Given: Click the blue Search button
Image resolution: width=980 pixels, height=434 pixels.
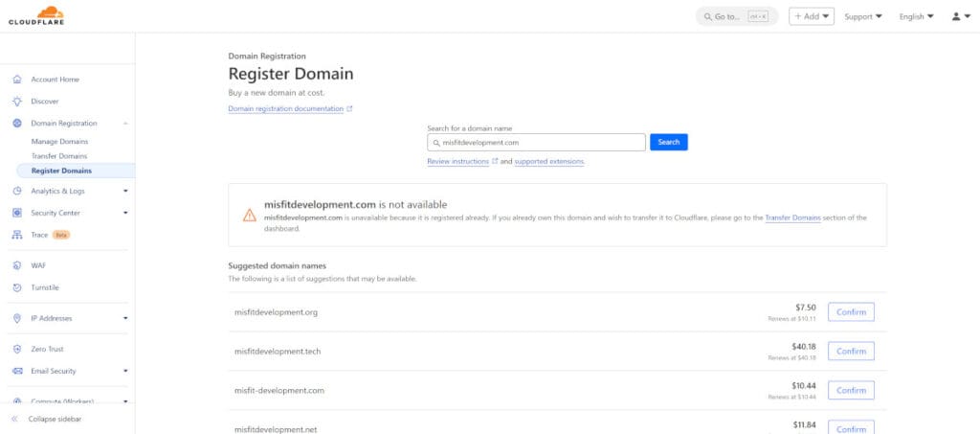Looking at the screenshot, I should pos(669,142).
